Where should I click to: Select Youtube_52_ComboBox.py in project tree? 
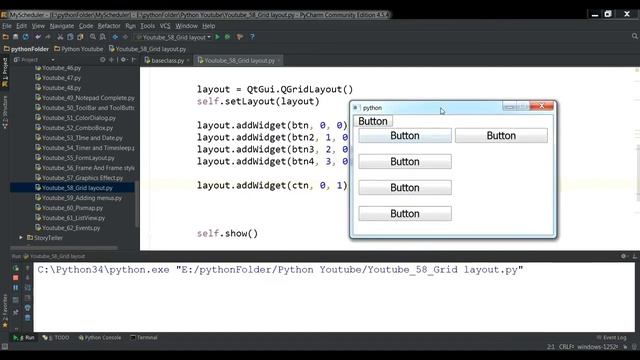click(74, 128)
